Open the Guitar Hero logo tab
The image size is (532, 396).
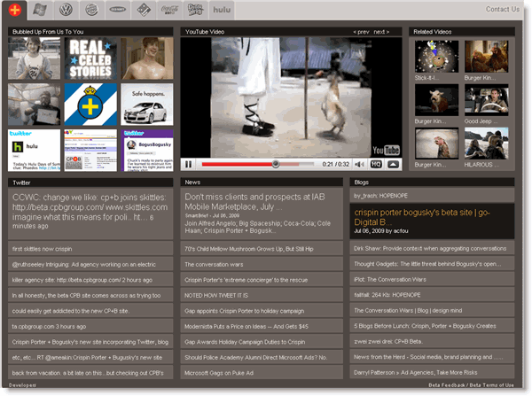click(195, 10)
